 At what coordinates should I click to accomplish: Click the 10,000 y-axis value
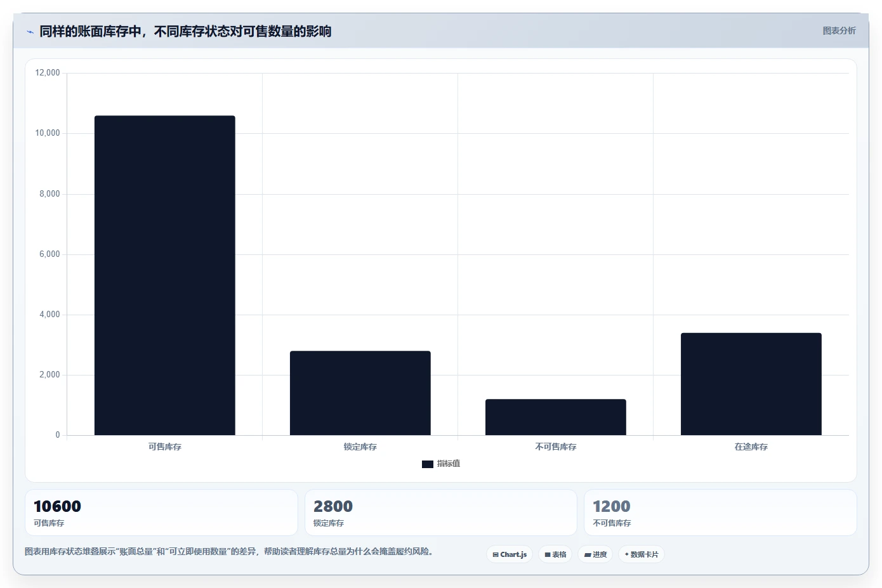[48, 133]
